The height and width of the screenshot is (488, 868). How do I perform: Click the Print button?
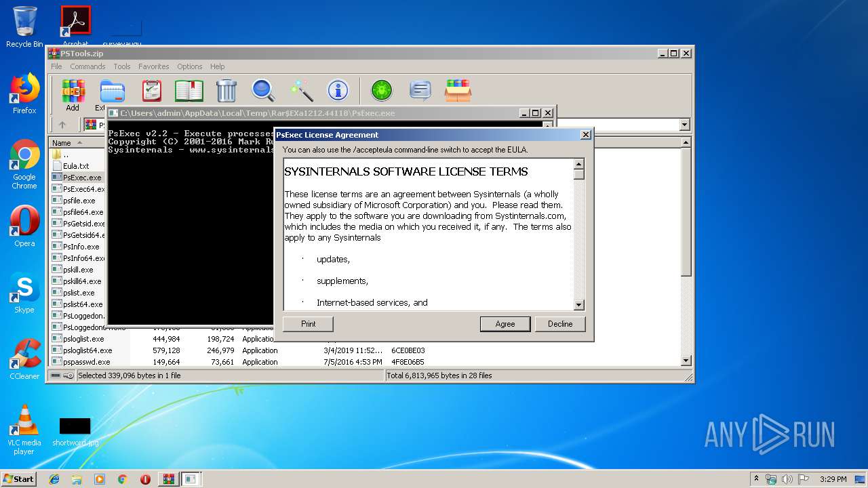[308, 324]
